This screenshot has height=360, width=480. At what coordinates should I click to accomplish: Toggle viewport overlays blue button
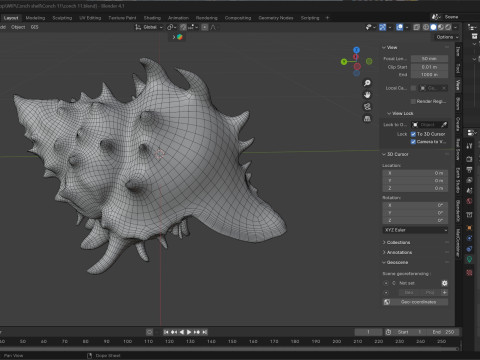(399, 27)
